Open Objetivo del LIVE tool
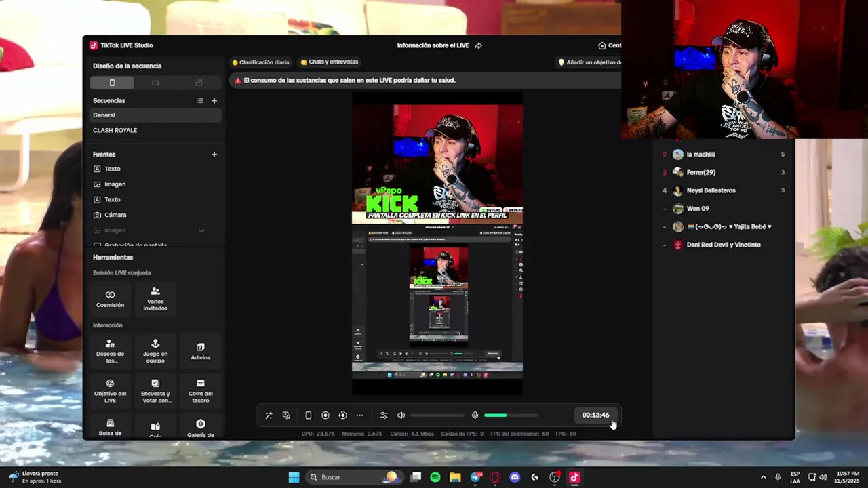Image resolution: width=868 pixels, height=488 pixels. tap(110, 391)
